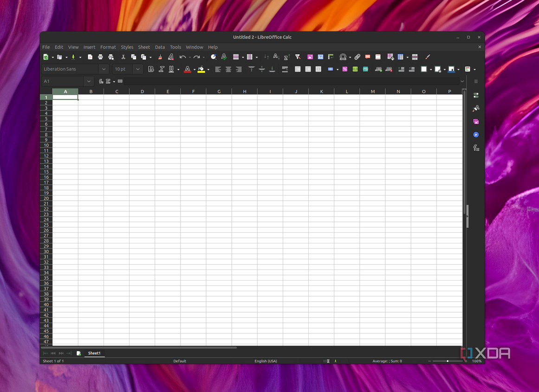This screenshot has width=539, height=392.
Task: Open the sidebar Gallery panel
Action: 476,122
